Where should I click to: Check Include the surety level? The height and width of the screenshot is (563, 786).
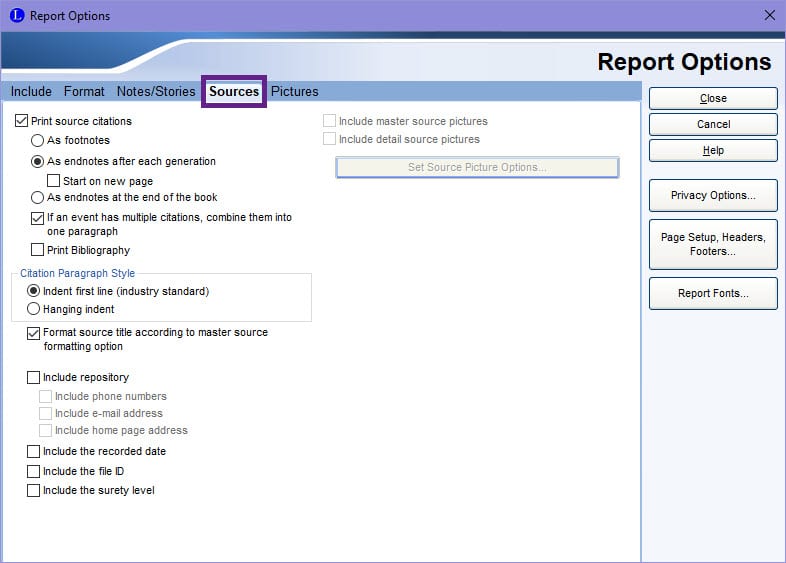point(33,490)
